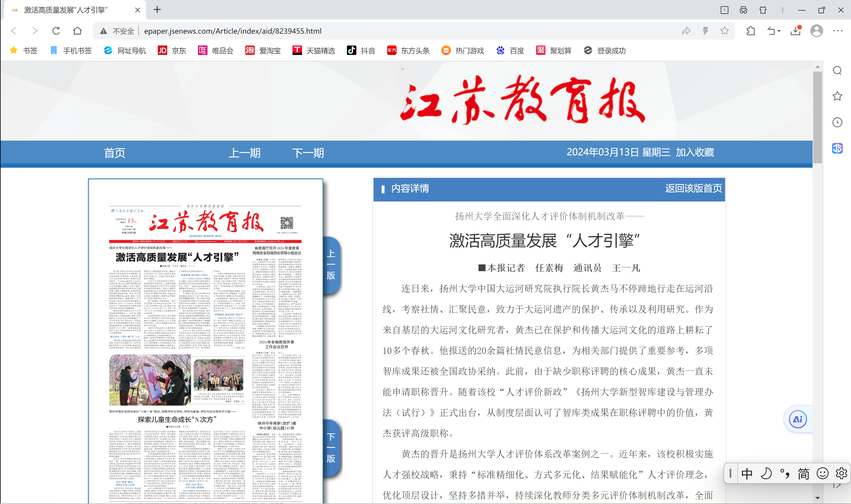Click 返回该版首页 link

click(693, 188)
